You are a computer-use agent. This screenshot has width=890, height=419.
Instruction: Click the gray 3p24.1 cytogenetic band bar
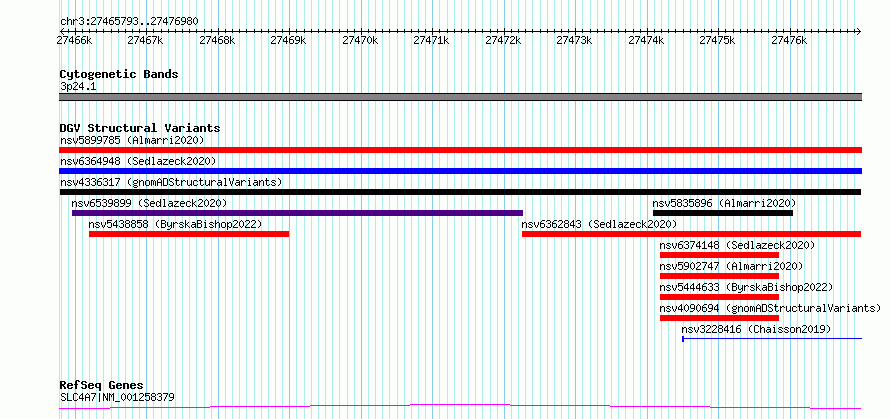tap(460, 97)
